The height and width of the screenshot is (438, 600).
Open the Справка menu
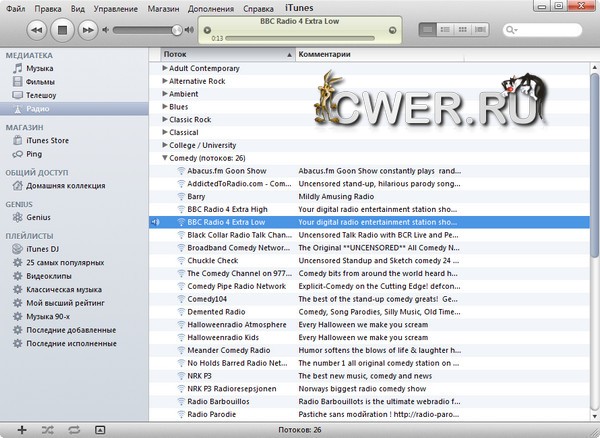[258, 8]
